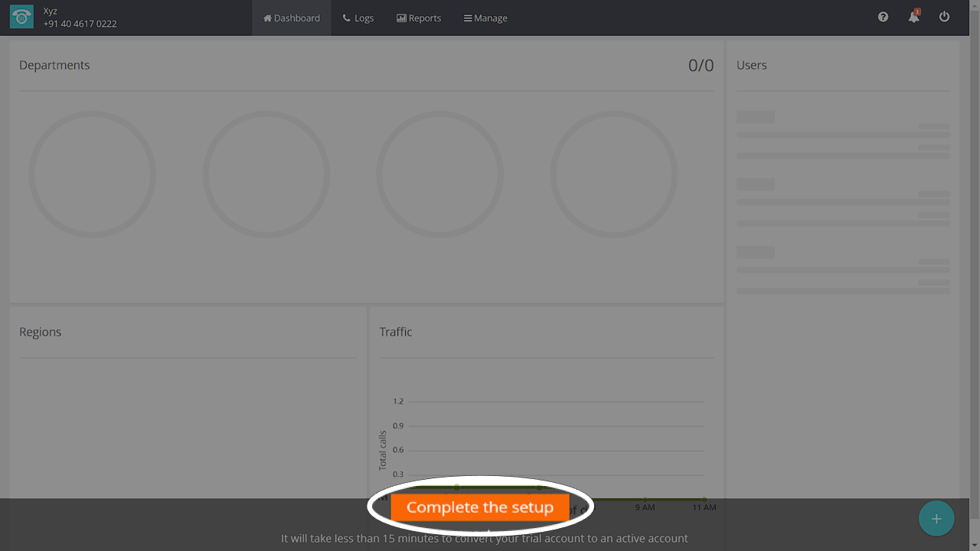Screen dimensions: 980x551
Task: Expand the Manage menu
Action: coord(485,18)
